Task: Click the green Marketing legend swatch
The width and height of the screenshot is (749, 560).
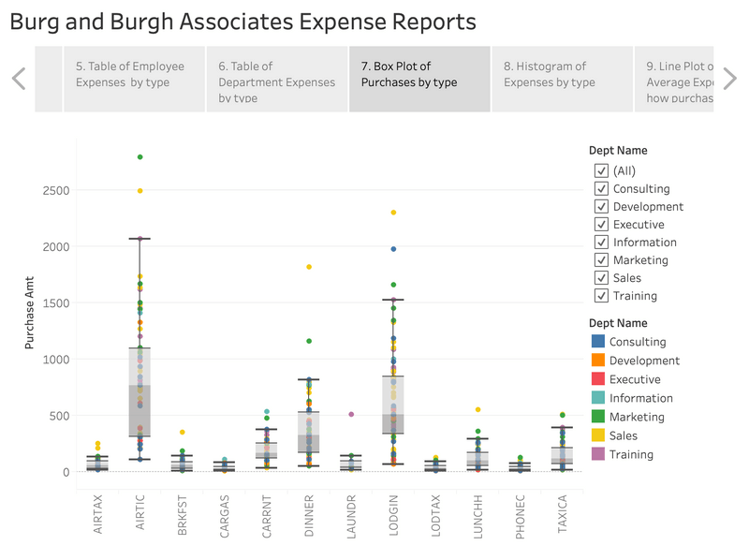Action: pyautogui.click(x=598, y=417)
